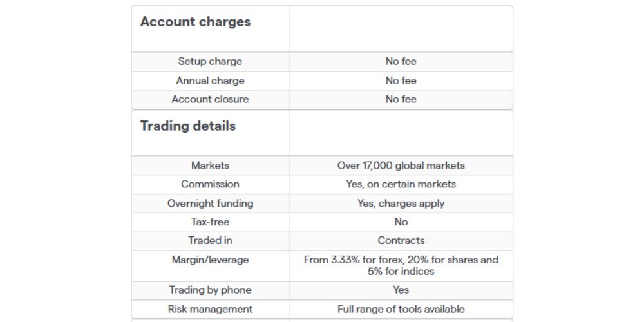This screenshot has width=644, height=322.
Task: Click the Over 17,000 global markets cell
Action: coord(401,166)
